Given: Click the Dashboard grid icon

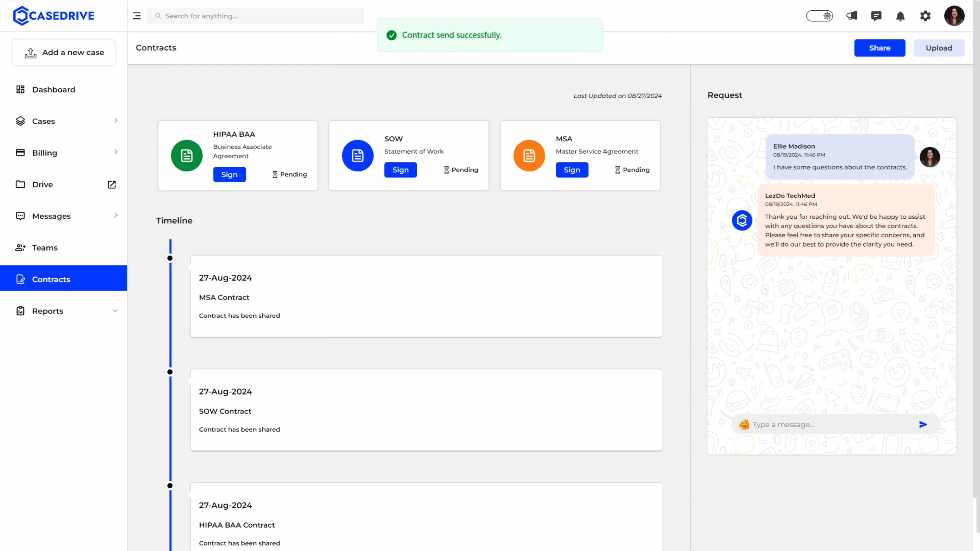Looking at the screenshot, I should tap(20, 89).
